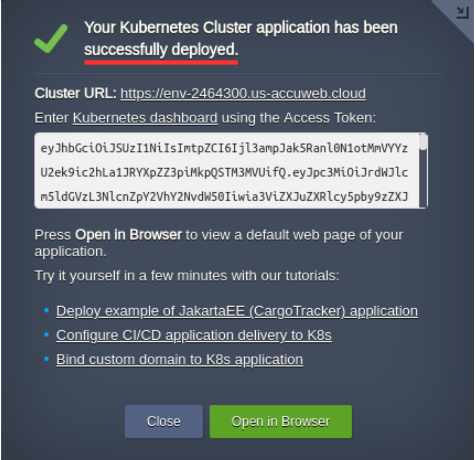Collapse the dialog with the corner arrow icon
Viewport: 476px width, 460px height.
pyautogui.click(x=461, y=13)
